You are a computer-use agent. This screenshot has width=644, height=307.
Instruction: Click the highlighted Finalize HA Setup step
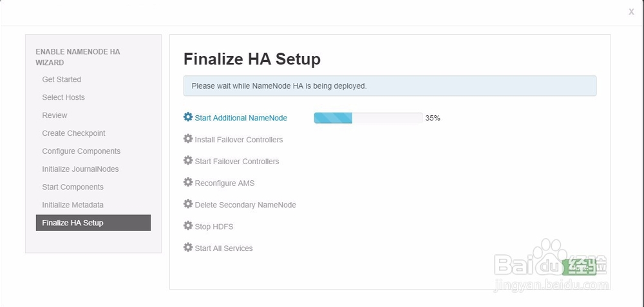[93, 223]
